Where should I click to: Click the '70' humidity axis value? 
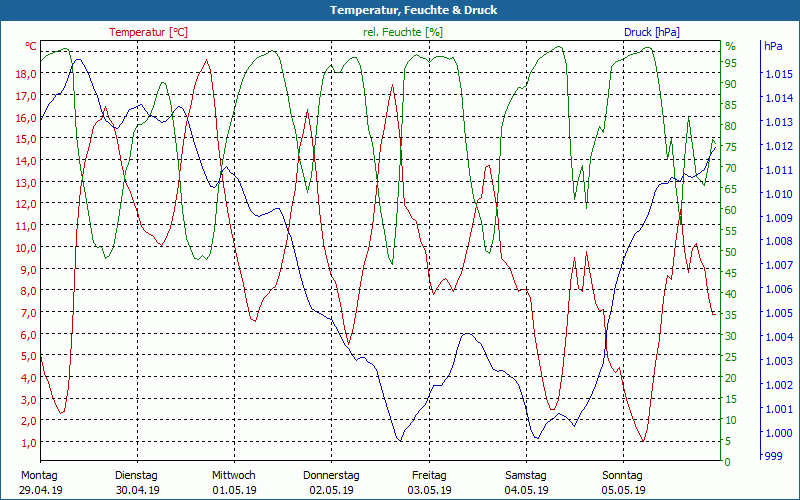pyautogui.click(x=730, y=168)
